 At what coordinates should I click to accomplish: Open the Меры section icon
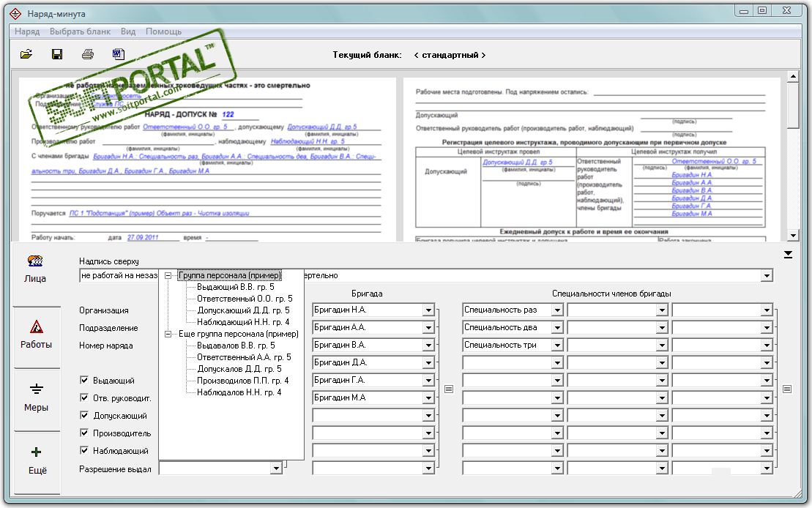(37, 389)
